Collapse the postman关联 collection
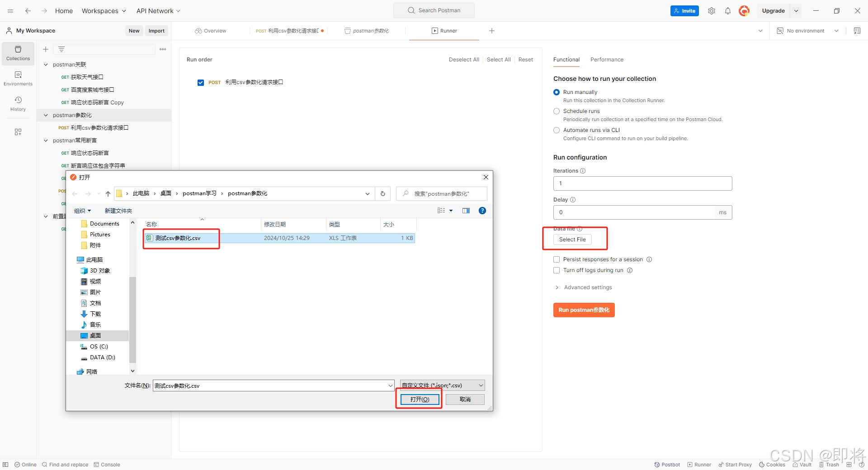 (x=46, y=65)
